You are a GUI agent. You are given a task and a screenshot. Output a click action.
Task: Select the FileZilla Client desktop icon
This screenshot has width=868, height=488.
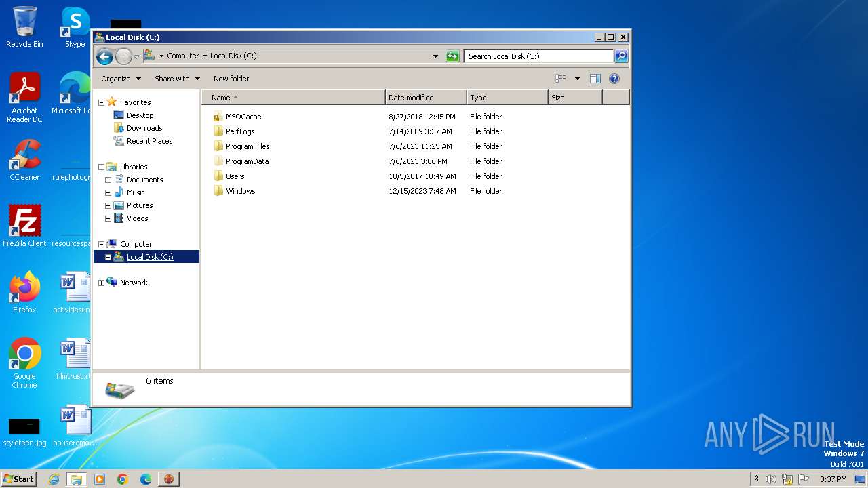24,226
